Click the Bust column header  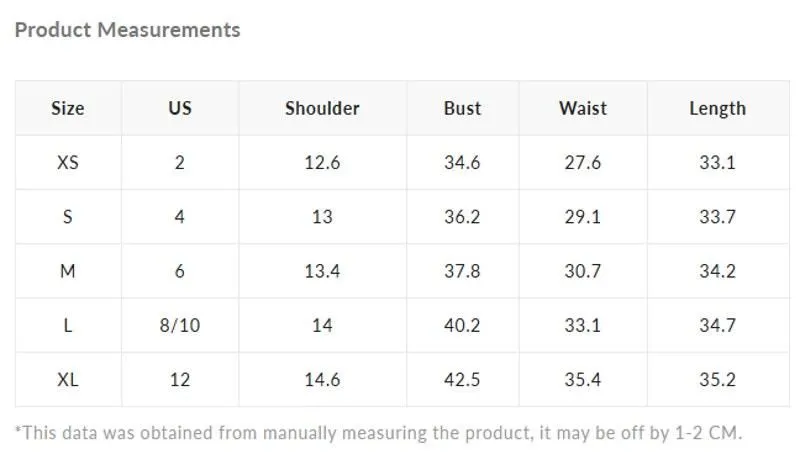point(462,108)
